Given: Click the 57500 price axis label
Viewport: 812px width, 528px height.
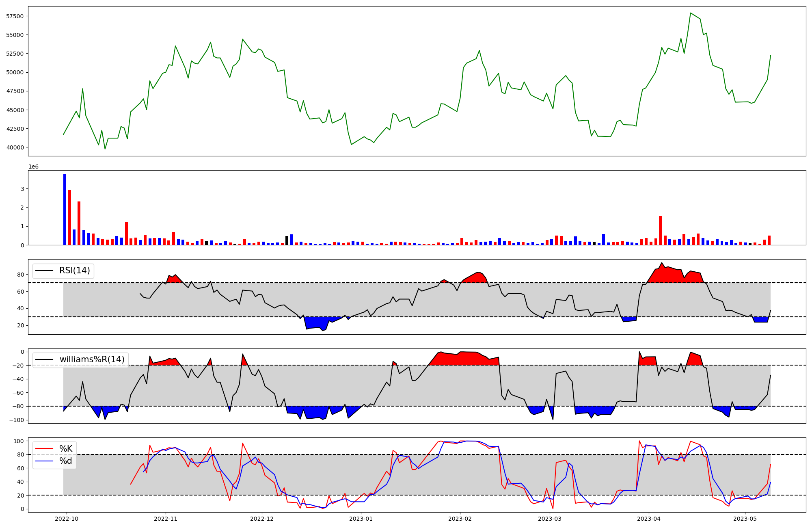Looking at the screenshot, I should 15,16.
